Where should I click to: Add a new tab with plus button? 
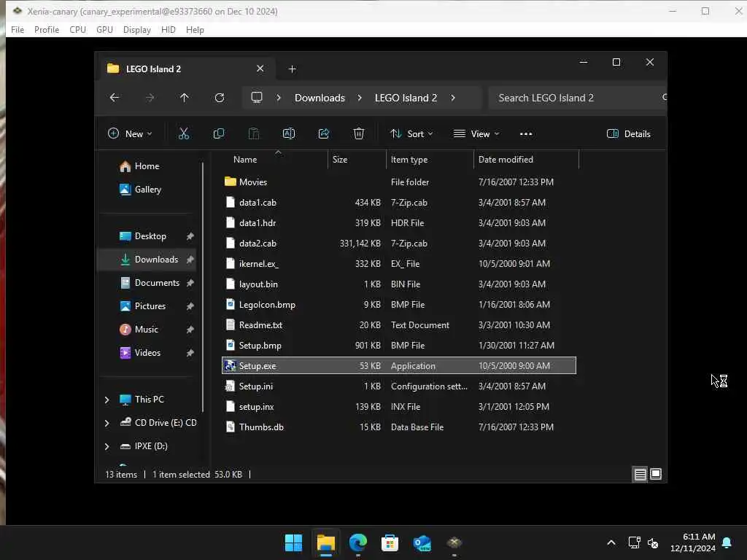tap(293, 69)
